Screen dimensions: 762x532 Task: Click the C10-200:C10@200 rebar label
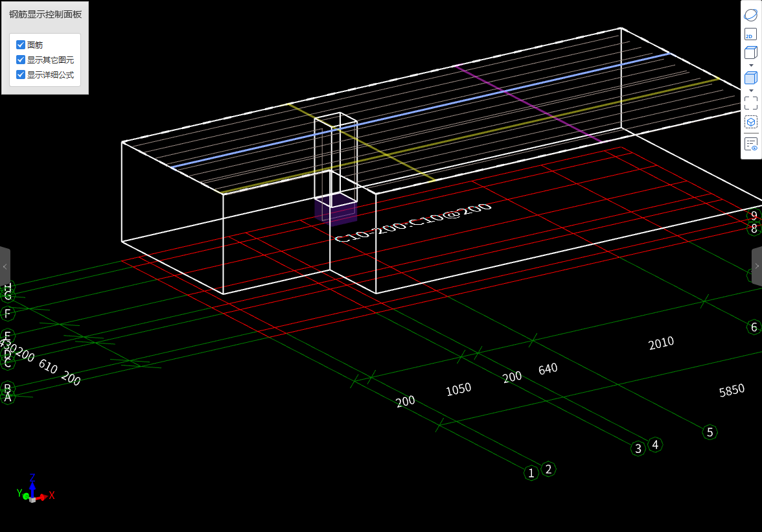[413, 222]
